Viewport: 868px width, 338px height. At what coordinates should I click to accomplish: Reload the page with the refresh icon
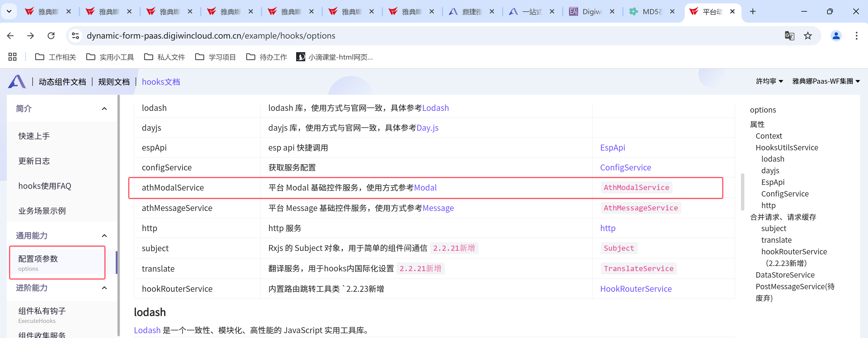tap(51, 36)
